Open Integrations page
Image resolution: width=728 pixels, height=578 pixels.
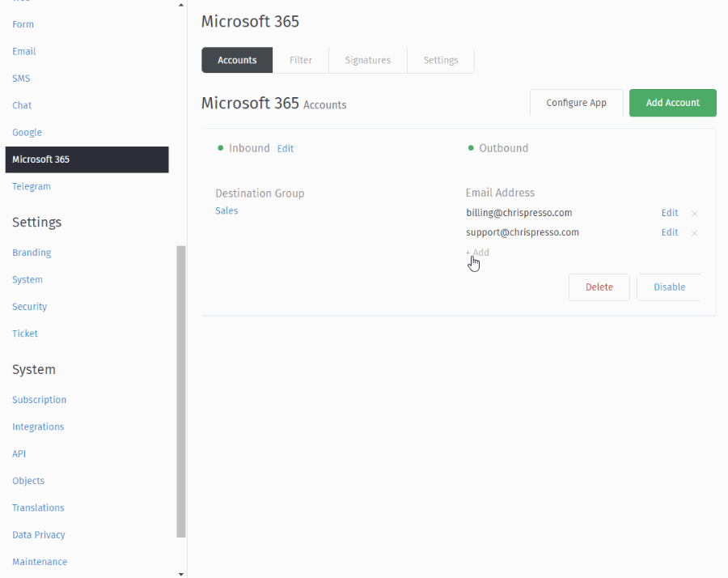(x=38, y=427)
